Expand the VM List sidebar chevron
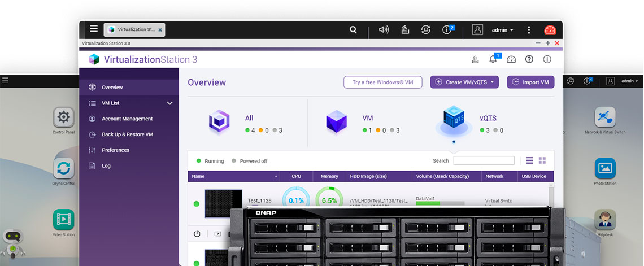The width and height of the screenshot is (644, 266). (169, 103)
